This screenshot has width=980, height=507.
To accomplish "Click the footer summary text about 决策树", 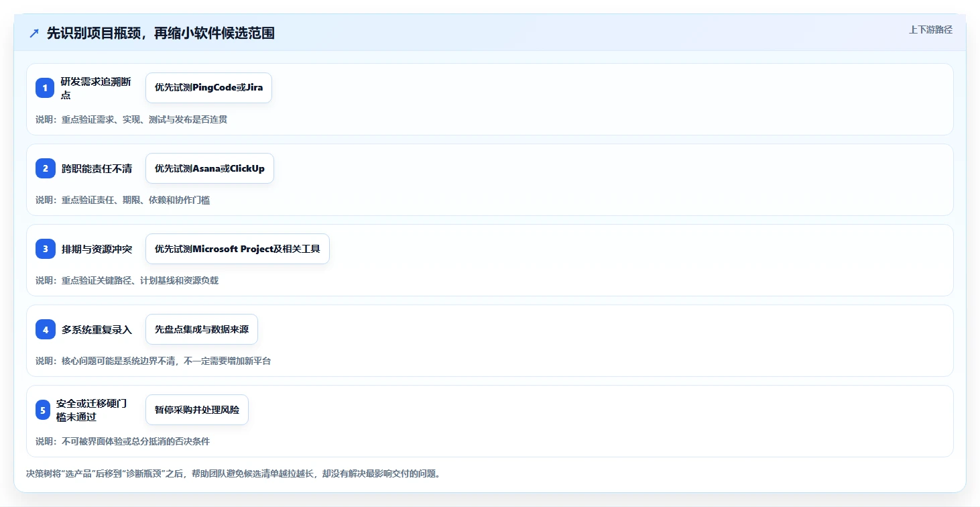I will click(233, 473).
